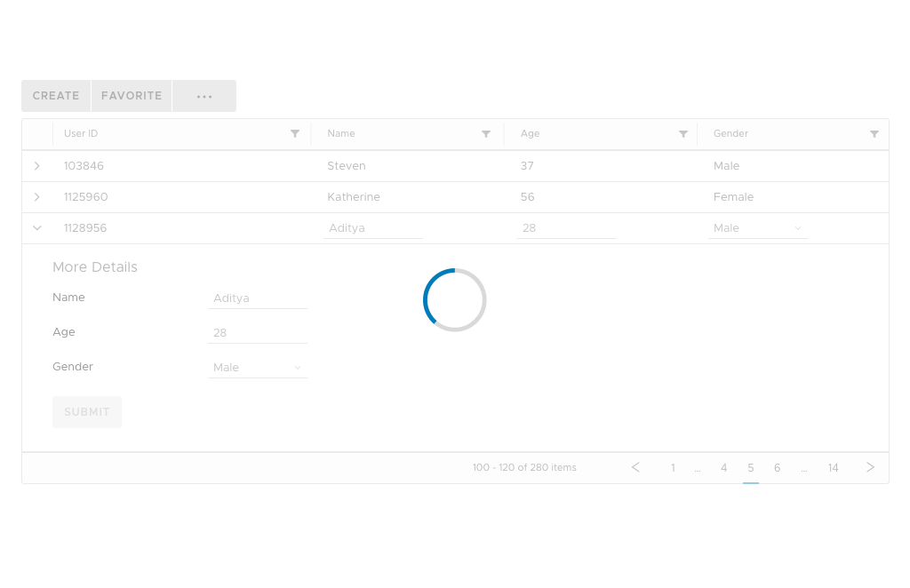Image resolution: width=910 pixels, height=588 pixels.
Task: Jump to page 6
Action: pyautogui.click(x=777, y=467)
